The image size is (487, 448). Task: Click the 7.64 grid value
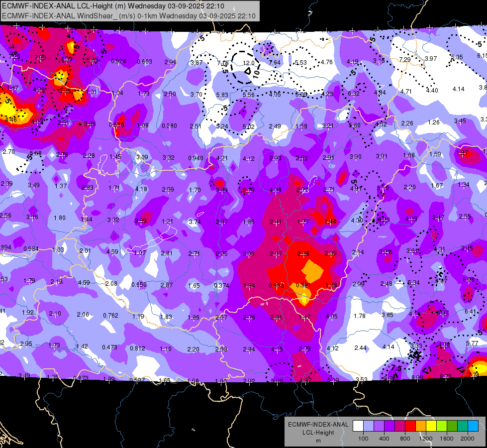coord(275,63)
